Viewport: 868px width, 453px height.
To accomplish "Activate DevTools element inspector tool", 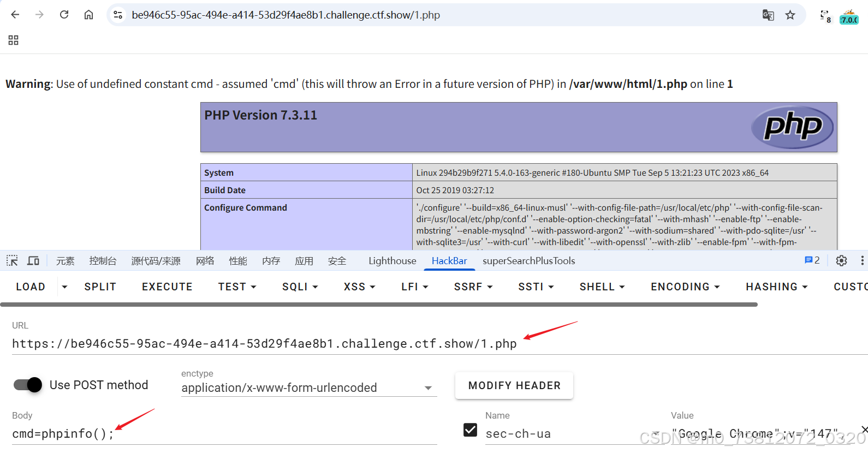I will click(12, 261).
